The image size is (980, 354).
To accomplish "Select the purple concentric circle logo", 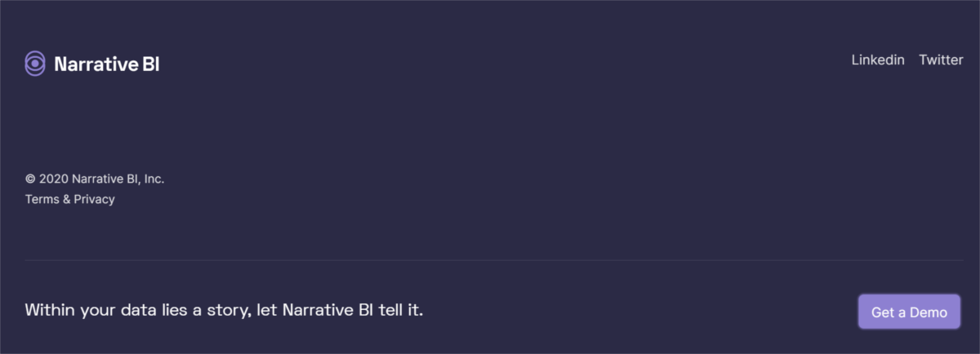I will pyautogui.click(x=35, y=64).
